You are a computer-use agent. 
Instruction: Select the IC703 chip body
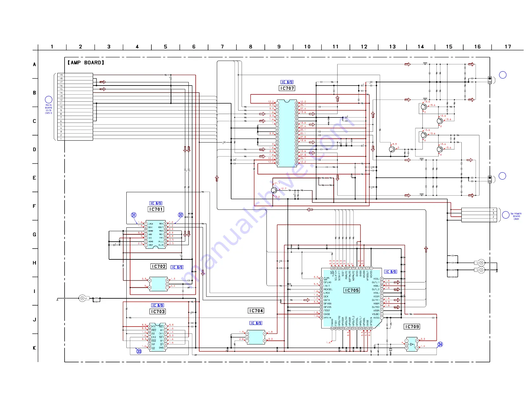pos(157,337)
